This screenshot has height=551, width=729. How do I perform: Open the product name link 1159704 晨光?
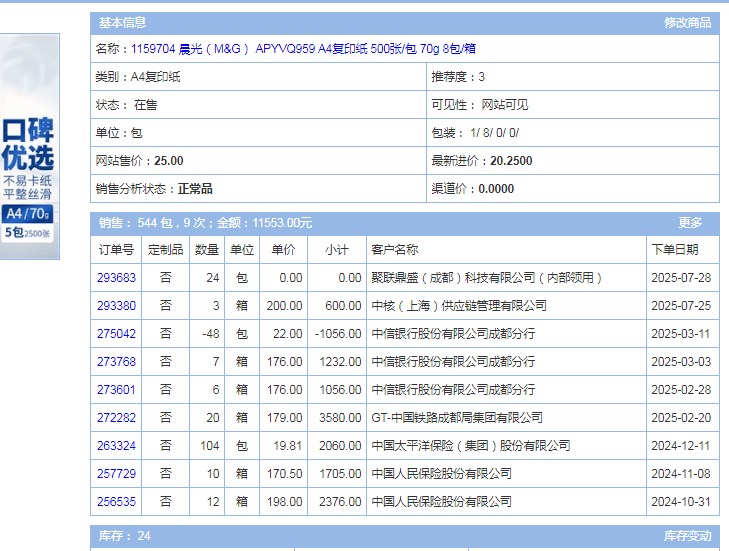tap(303, 49)
